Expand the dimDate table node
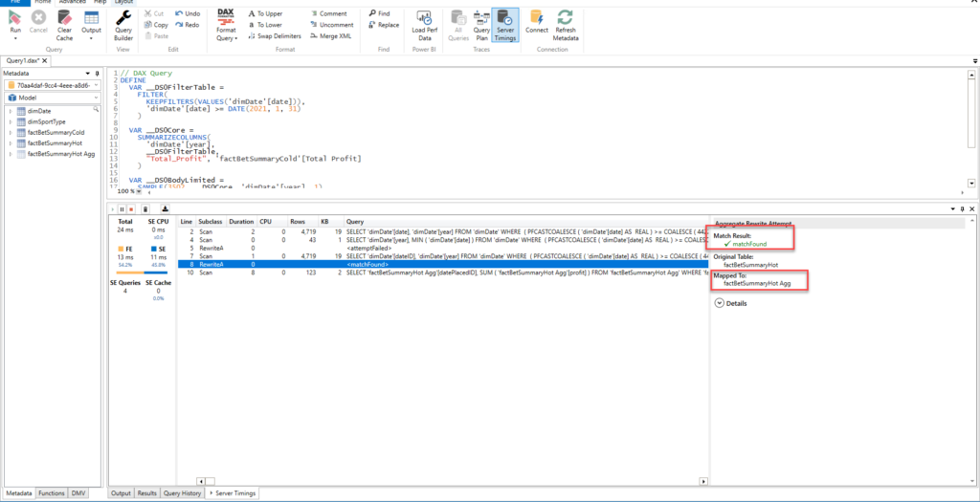 [11, 111]
